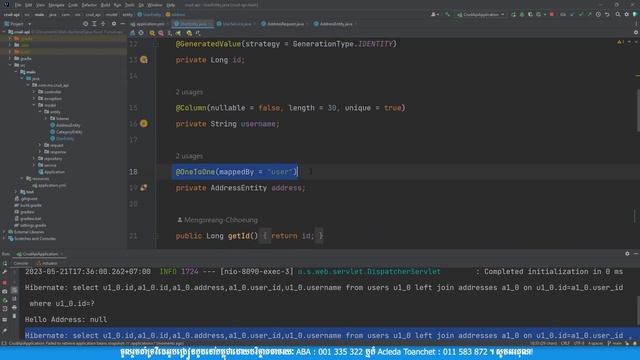Open the File menu

click(x=18, y=5)
